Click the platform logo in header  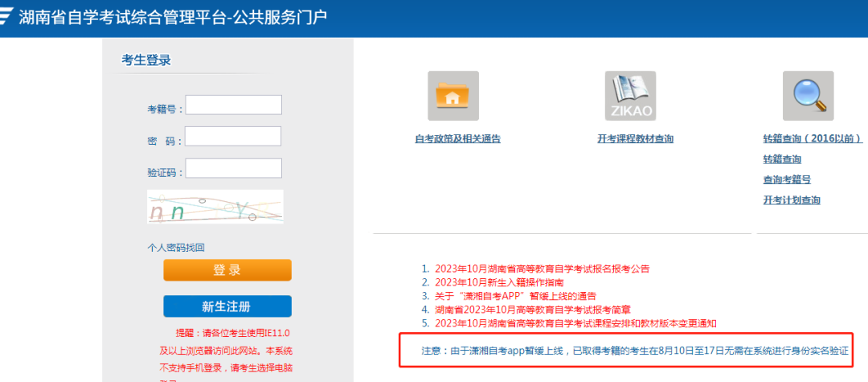tap(6, 18)
